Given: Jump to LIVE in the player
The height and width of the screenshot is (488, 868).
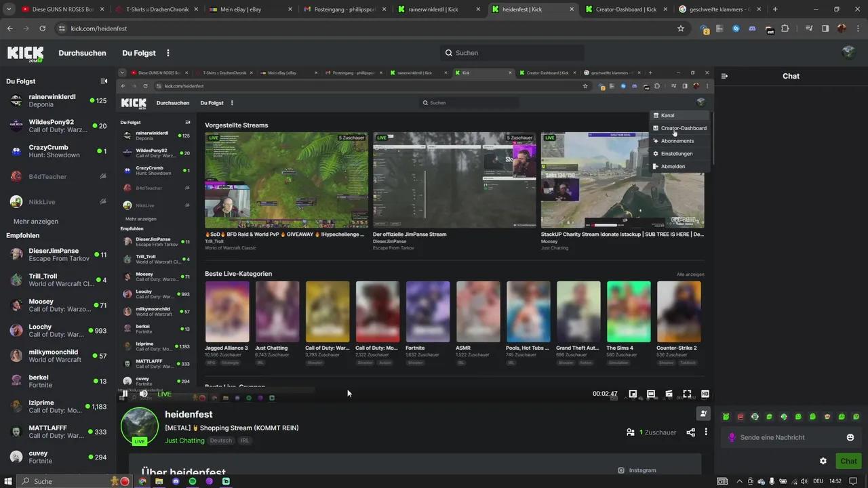Looking at the screenshot, I should click(164, 394).
